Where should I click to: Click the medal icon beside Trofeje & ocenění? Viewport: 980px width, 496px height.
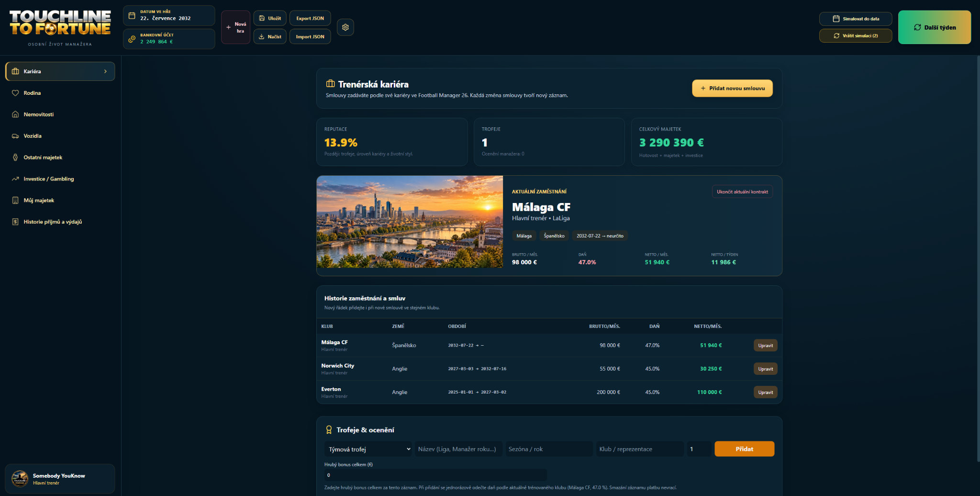click(329, 430)
